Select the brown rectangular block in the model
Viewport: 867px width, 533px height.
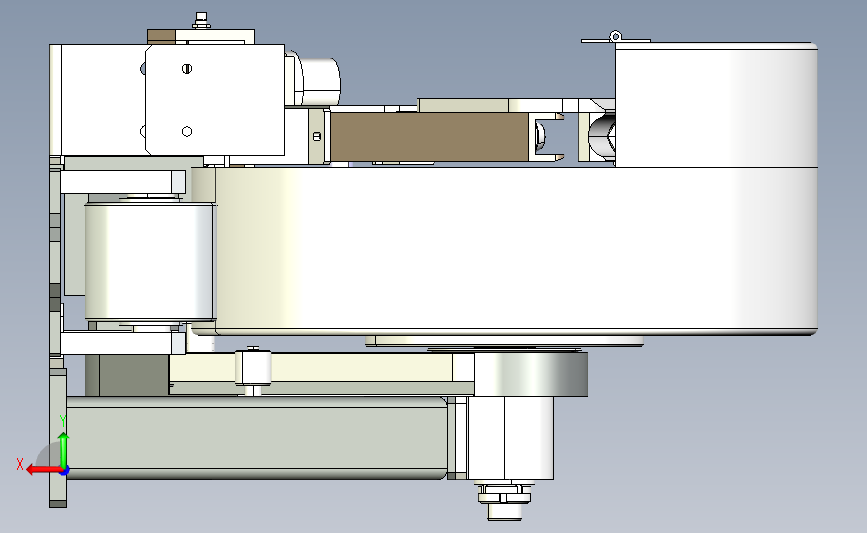pyautogui.click(x=429, y=137)
